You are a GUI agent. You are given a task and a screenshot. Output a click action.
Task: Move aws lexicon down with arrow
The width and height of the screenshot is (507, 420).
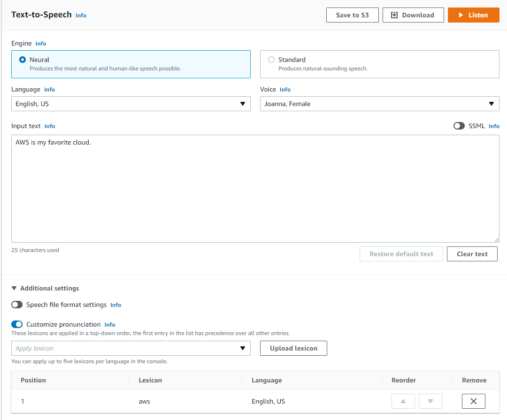(x=430, y=401)
